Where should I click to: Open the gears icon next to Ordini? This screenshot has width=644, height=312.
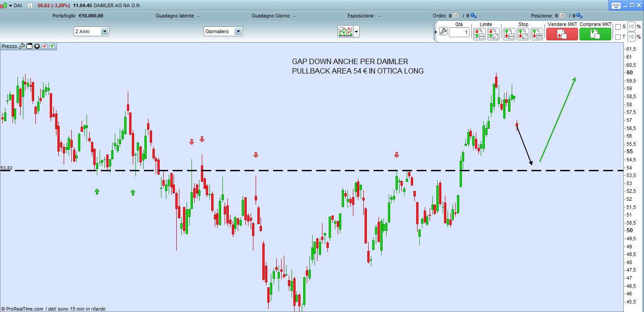[473, 15]
